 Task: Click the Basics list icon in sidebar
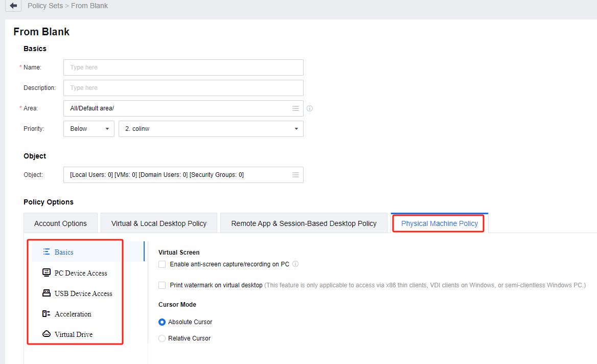(x=47, y=252)
